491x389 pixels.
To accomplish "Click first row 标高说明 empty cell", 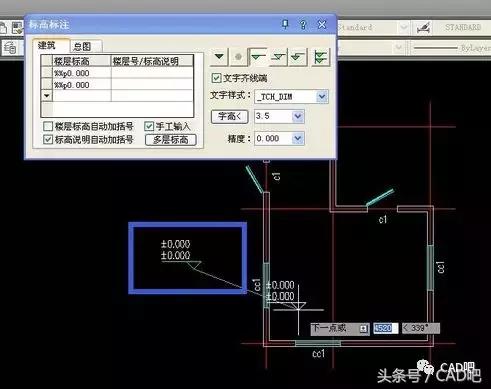I will point(152,73).
